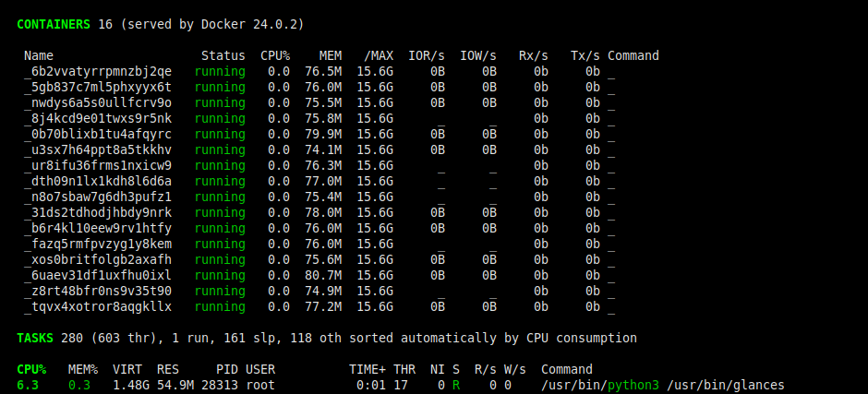The height and width of the screenshot is (394, 868).
Task: Click the NI column header
Action: [438, 370]
